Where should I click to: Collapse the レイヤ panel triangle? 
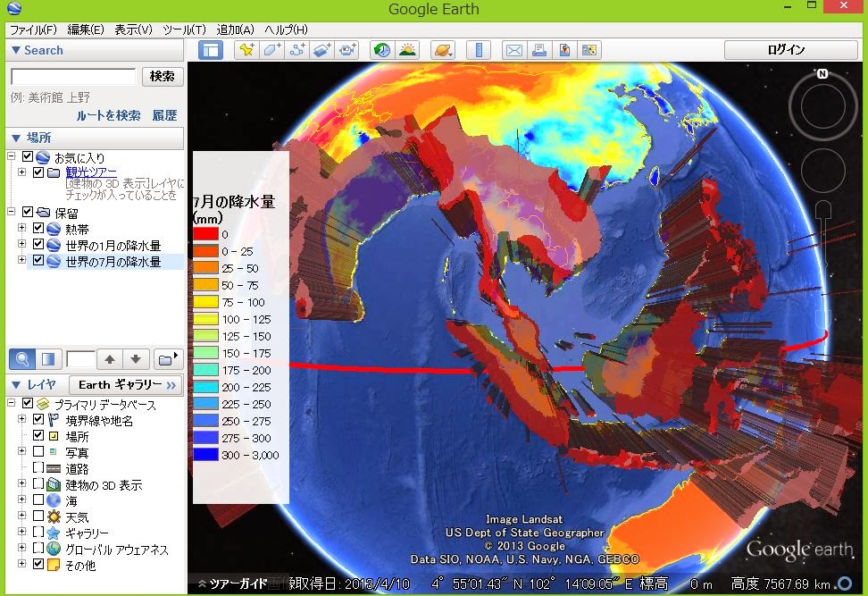coord(16,384)
